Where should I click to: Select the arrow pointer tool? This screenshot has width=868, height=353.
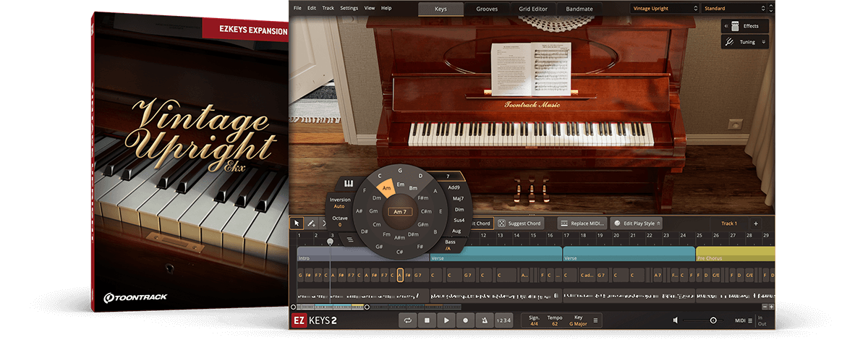297,224
